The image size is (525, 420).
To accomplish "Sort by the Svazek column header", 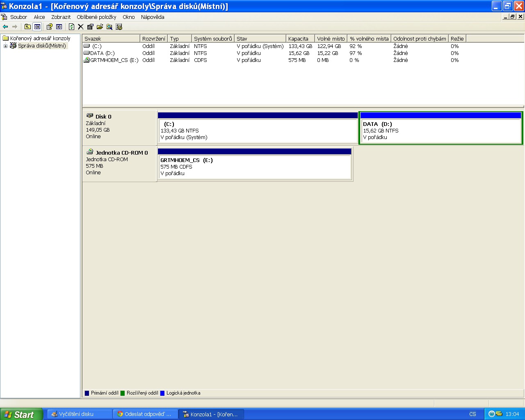I will pyautogui.click(x=111, y=39).
